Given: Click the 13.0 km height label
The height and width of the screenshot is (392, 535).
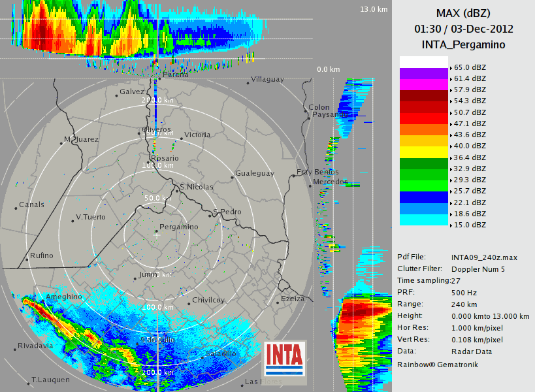Looking at the screenshot, I should [374, 9].
